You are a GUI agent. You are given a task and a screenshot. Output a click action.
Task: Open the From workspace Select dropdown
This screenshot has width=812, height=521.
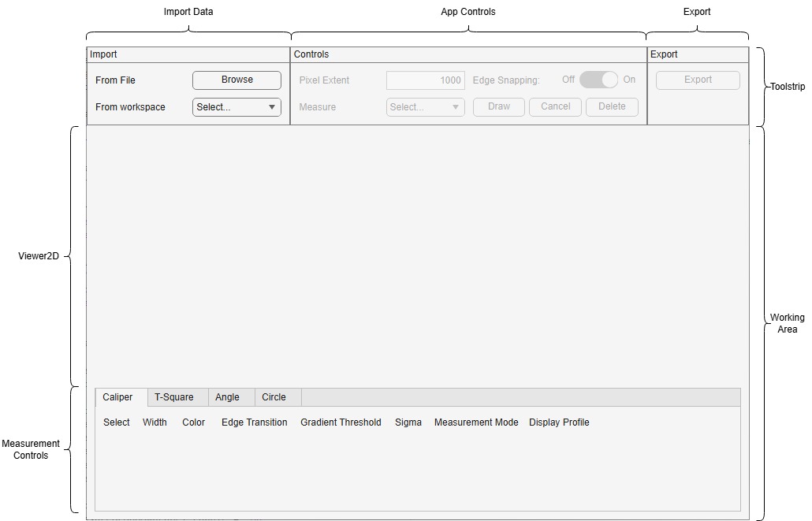click(x=237, y=107)
